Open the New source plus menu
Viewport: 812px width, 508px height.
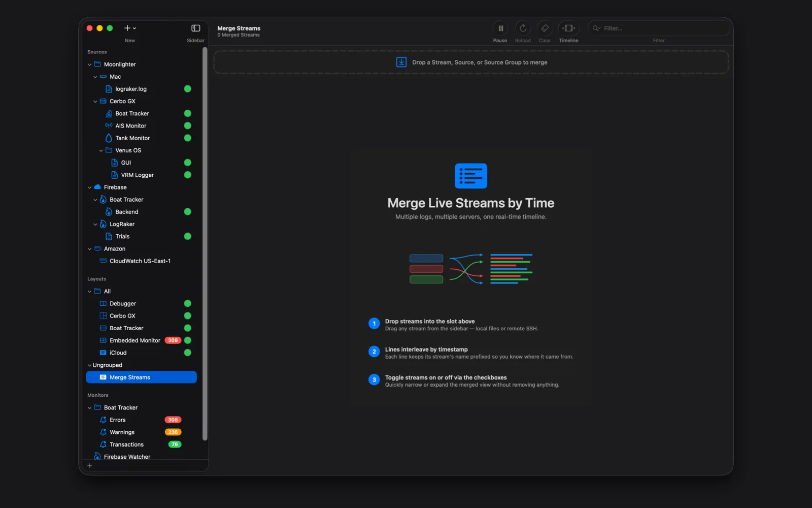click(x=130, y=28)
